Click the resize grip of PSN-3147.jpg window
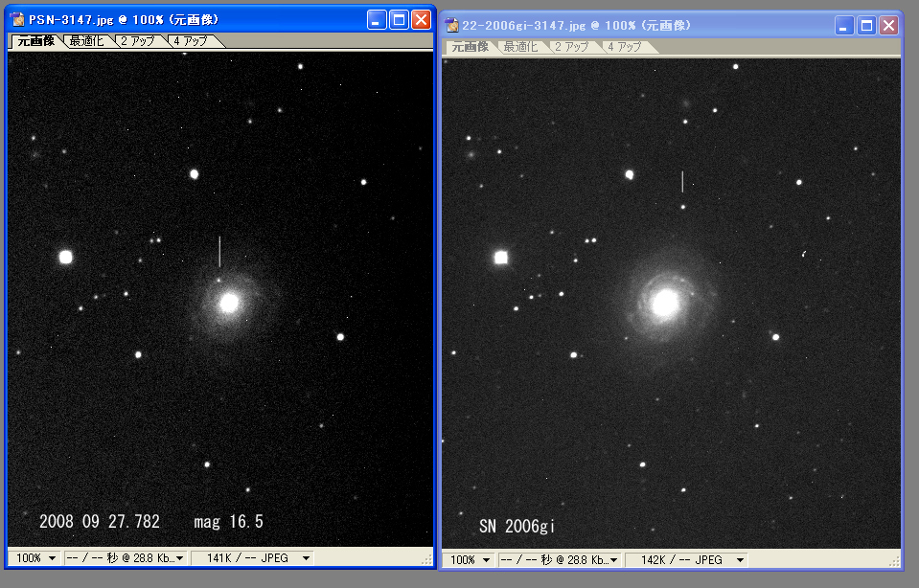 [x=426, y=560]
